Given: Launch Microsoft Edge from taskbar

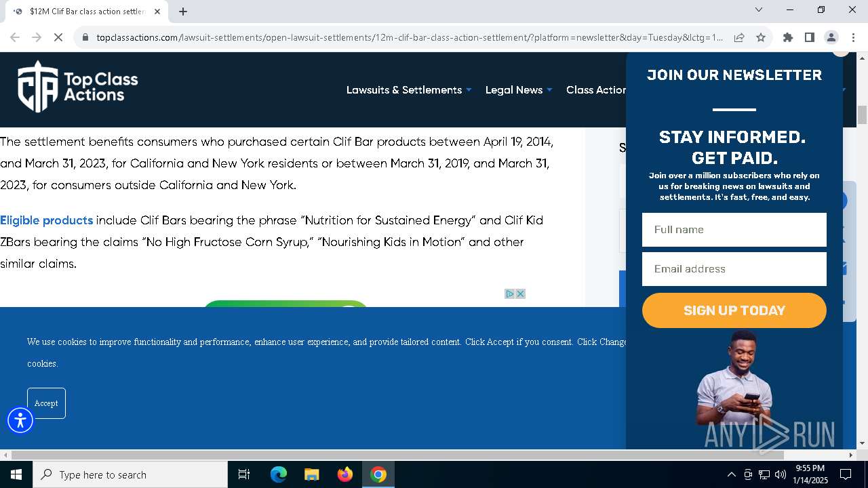Looking at the screenshot, I should [279, 474].
